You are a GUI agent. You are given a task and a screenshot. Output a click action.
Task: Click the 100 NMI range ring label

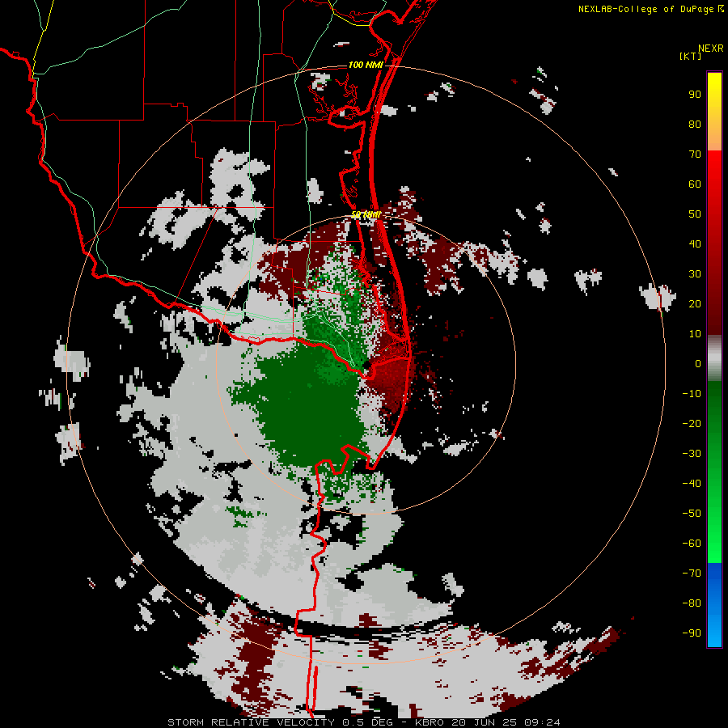coord(366,65)
